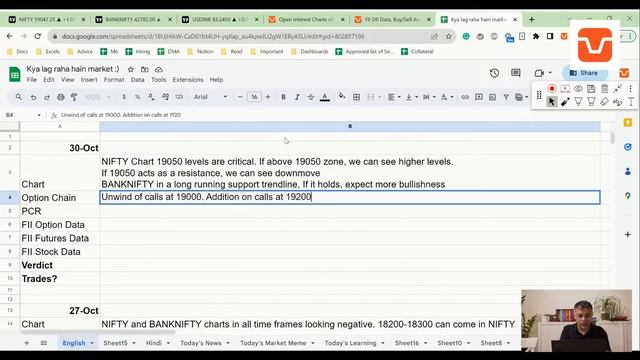Start recording in annotation toolbar

coord(552,89)
